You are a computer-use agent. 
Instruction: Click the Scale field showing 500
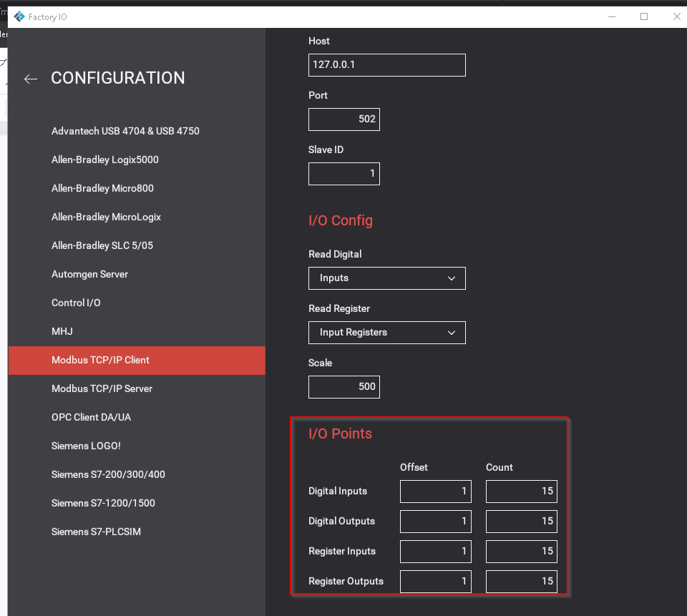pyautogui.click(x=344, y=387)
